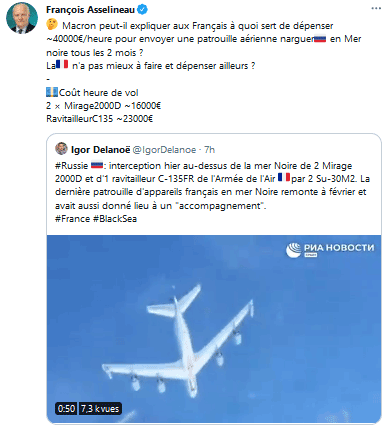Screen dimensions: 385x427
Task: Click the 7,3 k vues view counter
Action: point(100,408)
